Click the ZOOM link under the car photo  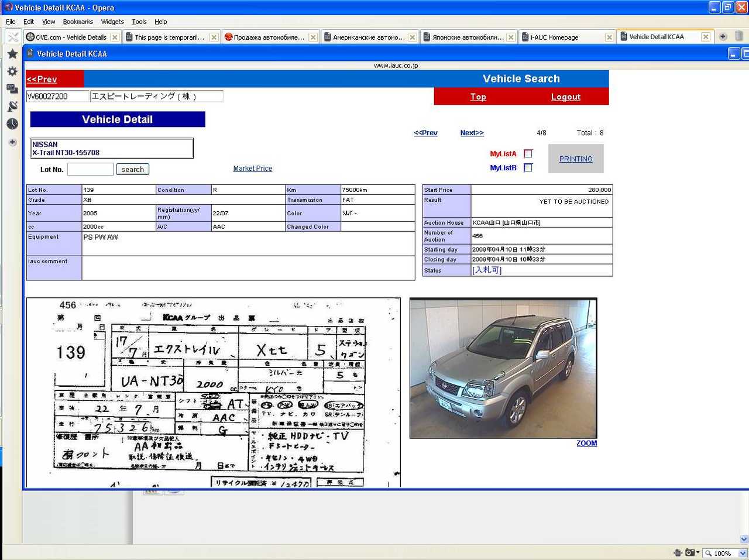(x=586, y=443)
